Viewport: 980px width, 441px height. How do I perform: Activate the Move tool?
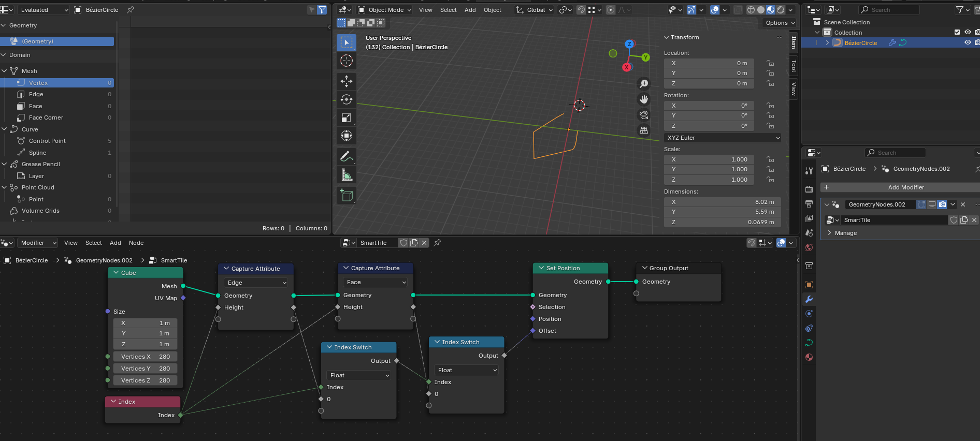tap(347, 81)
